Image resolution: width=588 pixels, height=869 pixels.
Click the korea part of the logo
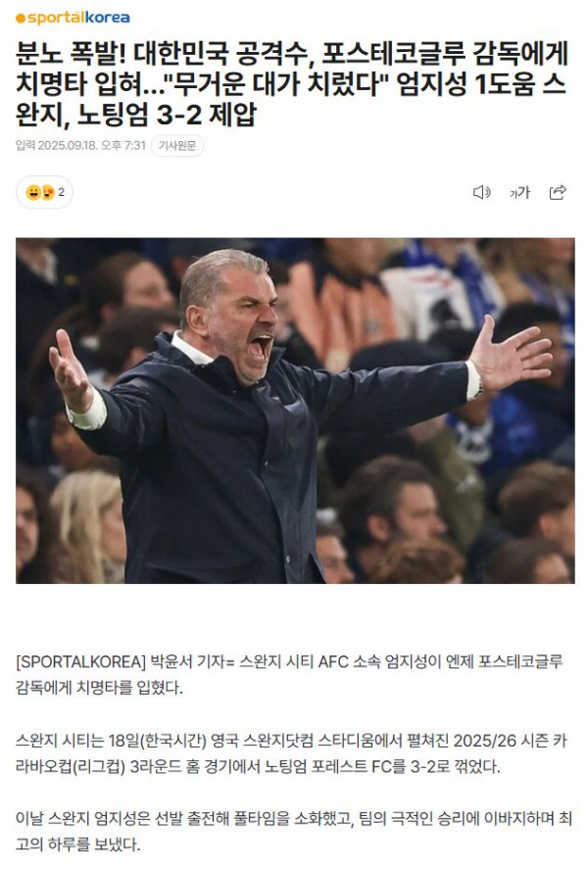108,18
